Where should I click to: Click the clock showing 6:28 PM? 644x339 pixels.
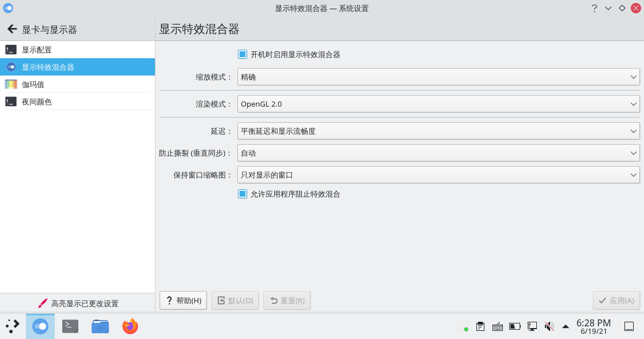tap(593, 326)
